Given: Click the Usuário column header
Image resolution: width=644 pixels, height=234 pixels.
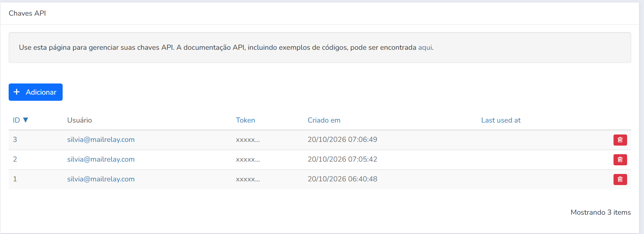Looking at the screenshot, I should (x=80, y=120).
